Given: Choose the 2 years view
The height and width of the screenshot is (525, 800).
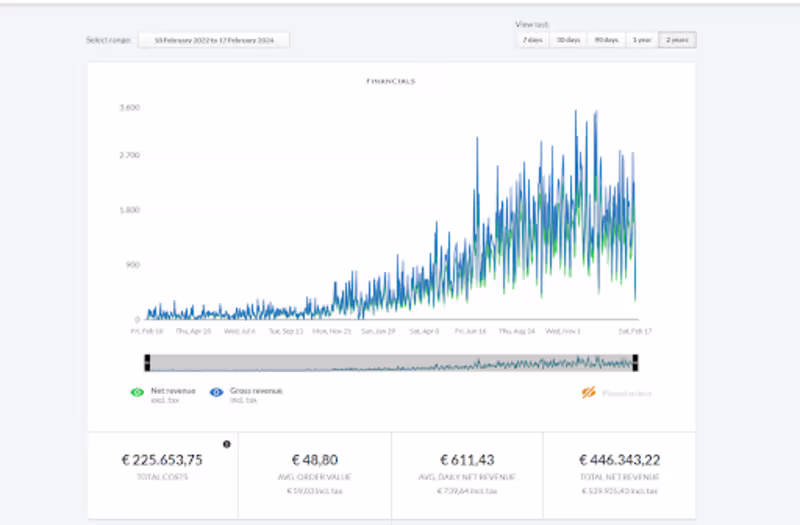Looking at the screenshot, I should tap(678, 40).
